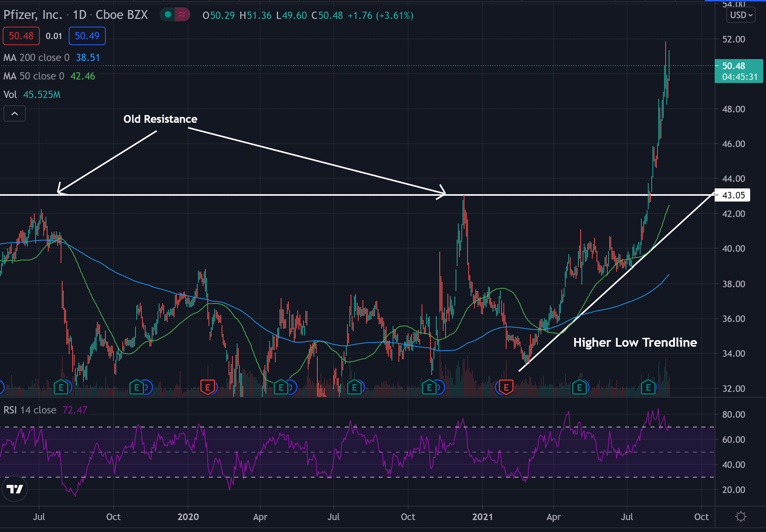Click blue dividend marker beside Oct 2020 earnings
Screen dimensions: 766x532
coord(441,387)
